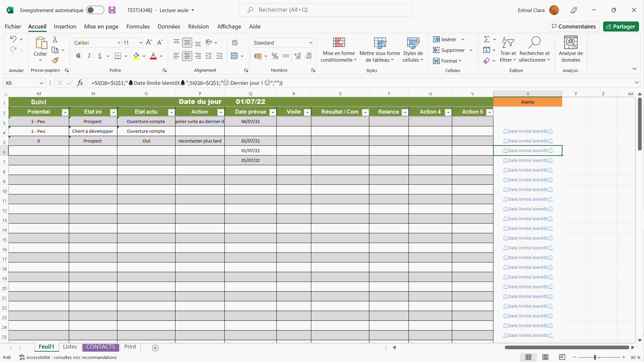644x362 pixels.
Task: Click the percent style icon
Action: click(275, 56)
